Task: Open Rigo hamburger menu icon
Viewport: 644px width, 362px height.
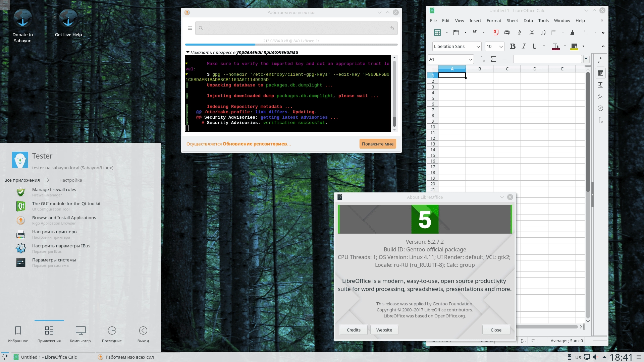Action: [x=190, y=28]
